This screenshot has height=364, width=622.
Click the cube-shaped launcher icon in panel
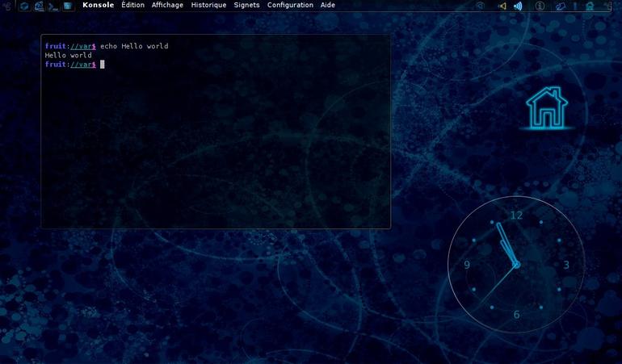coord(24,6)
